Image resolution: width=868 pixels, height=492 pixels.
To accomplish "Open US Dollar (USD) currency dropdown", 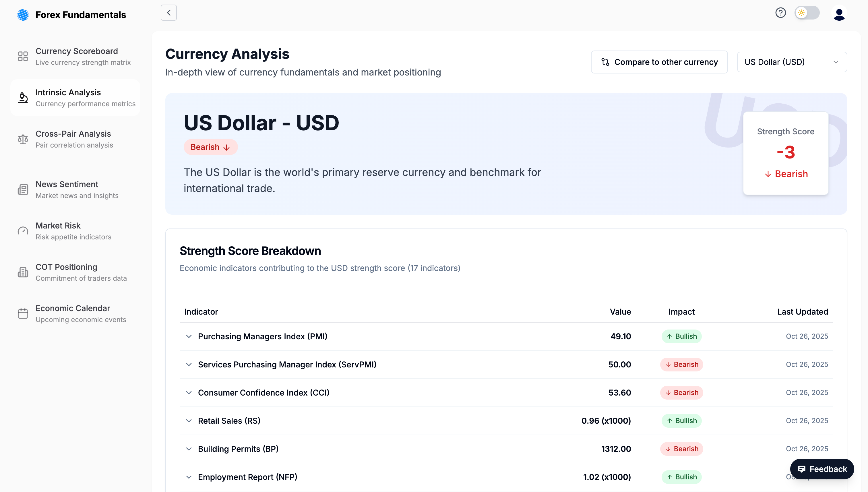I will (x=791, y=62).
